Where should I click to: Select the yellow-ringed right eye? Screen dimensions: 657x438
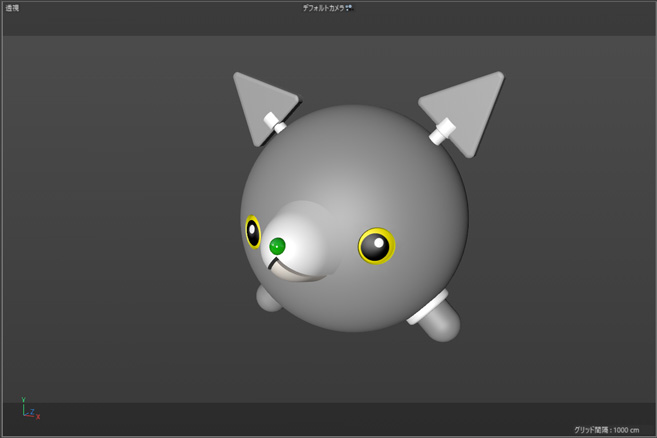[377, 246]
